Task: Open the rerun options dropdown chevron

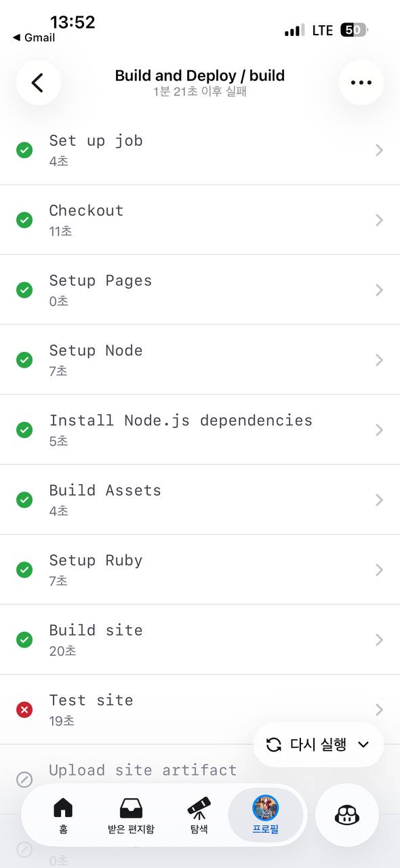Action: 363,744
